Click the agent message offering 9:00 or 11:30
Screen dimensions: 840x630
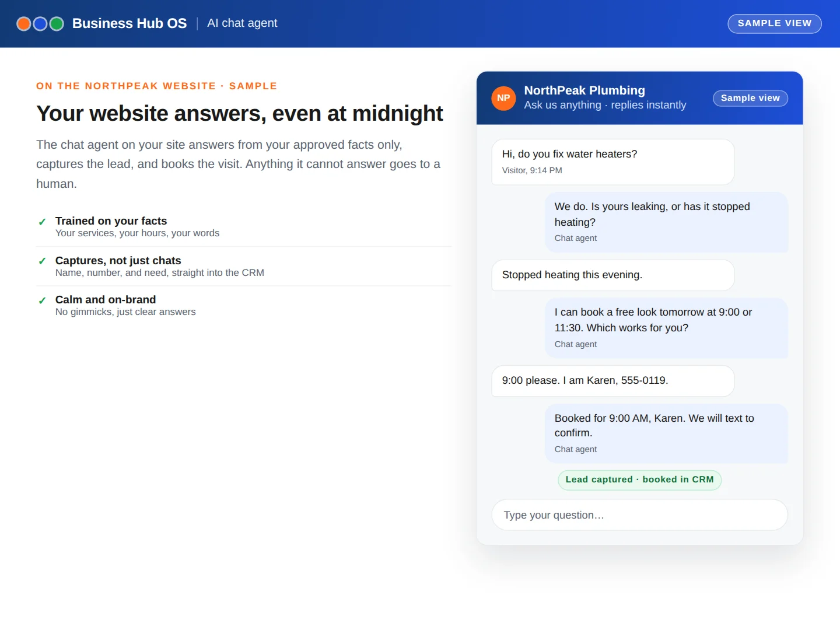coord(667,328)
